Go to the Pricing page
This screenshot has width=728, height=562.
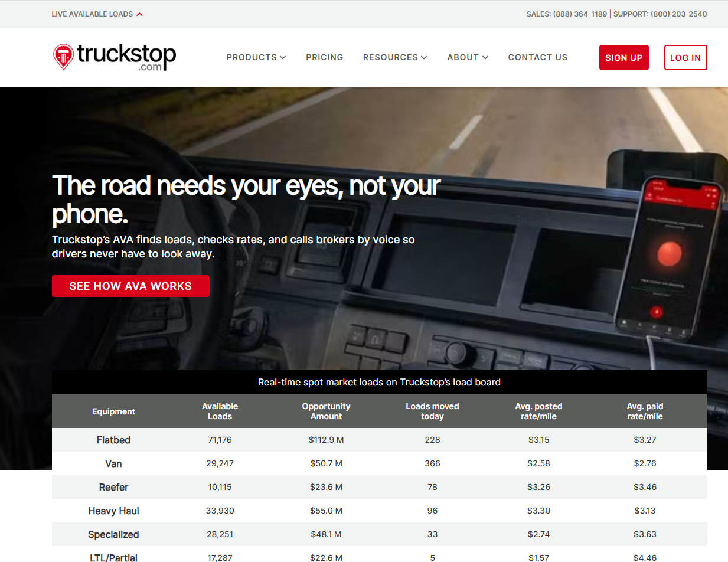(x=325, y=57)
